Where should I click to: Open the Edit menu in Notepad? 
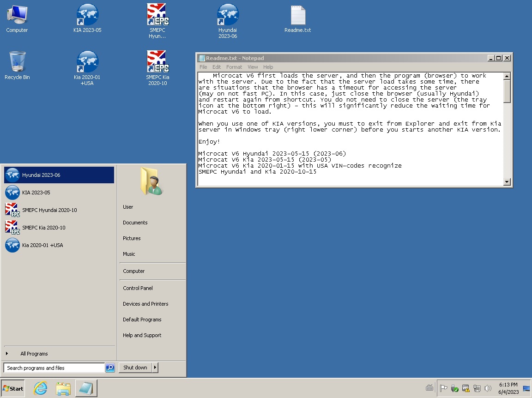(x=217, y=67)
